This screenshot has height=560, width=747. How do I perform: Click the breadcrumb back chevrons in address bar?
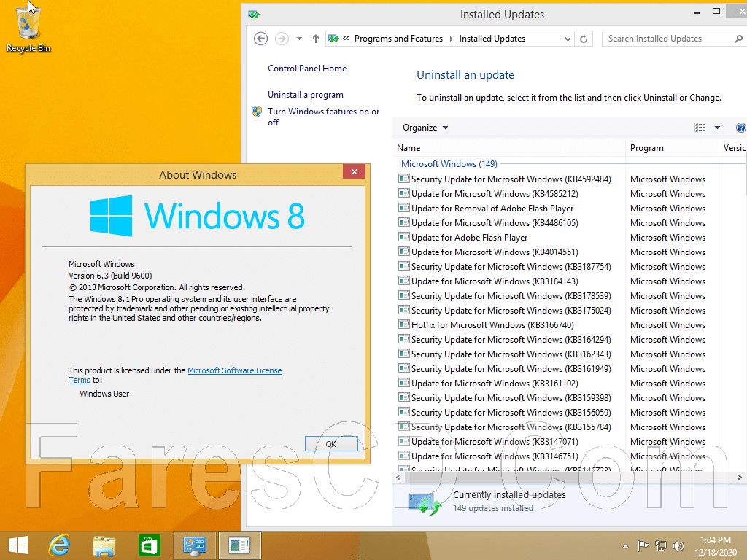tap(346, 39)
